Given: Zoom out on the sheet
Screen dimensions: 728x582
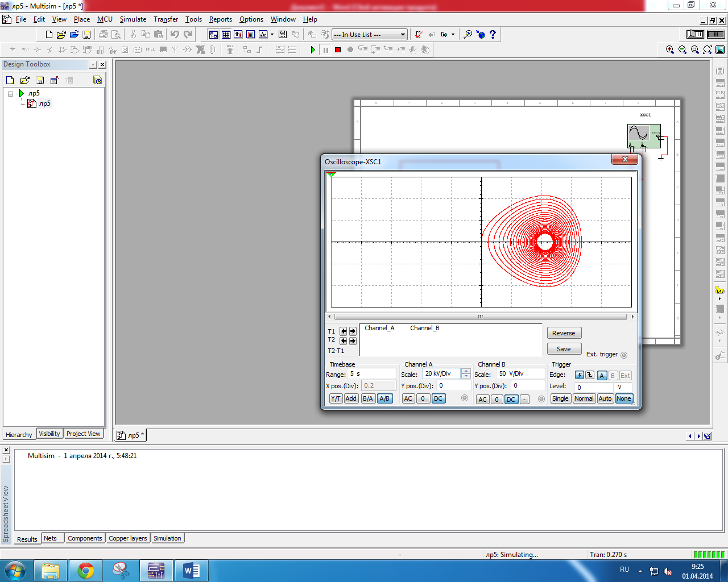Looking at the screenshot, I should (x=682, y=50).
